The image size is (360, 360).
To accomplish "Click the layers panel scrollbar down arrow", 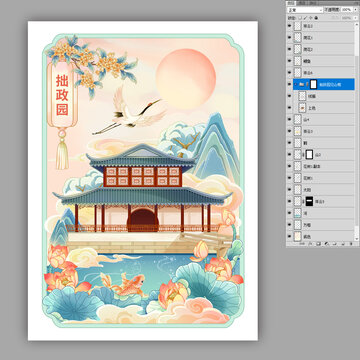I will tap(356, 238).
